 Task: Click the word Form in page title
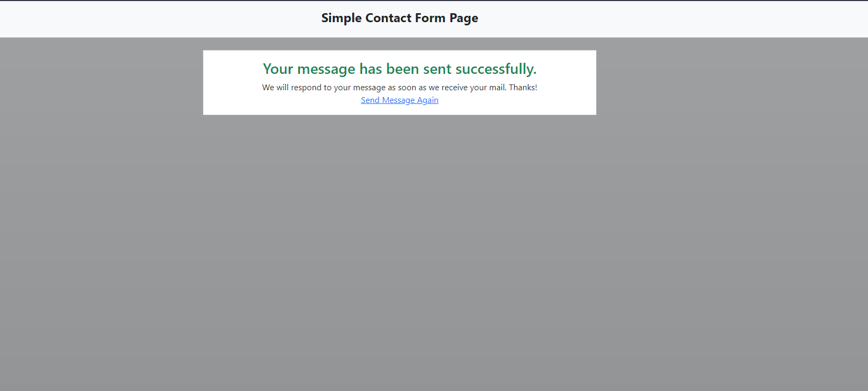click(x=430, y=18)
